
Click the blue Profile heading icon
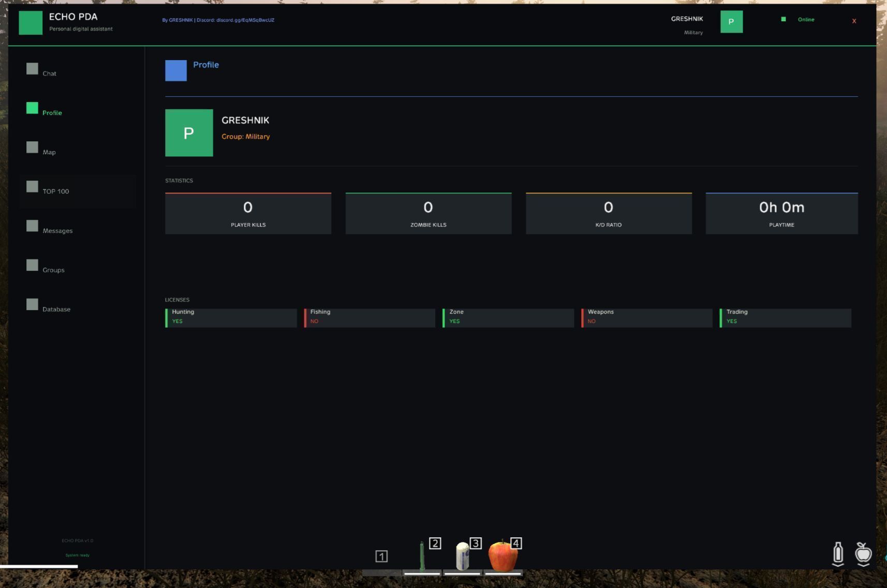coord(176,70)
